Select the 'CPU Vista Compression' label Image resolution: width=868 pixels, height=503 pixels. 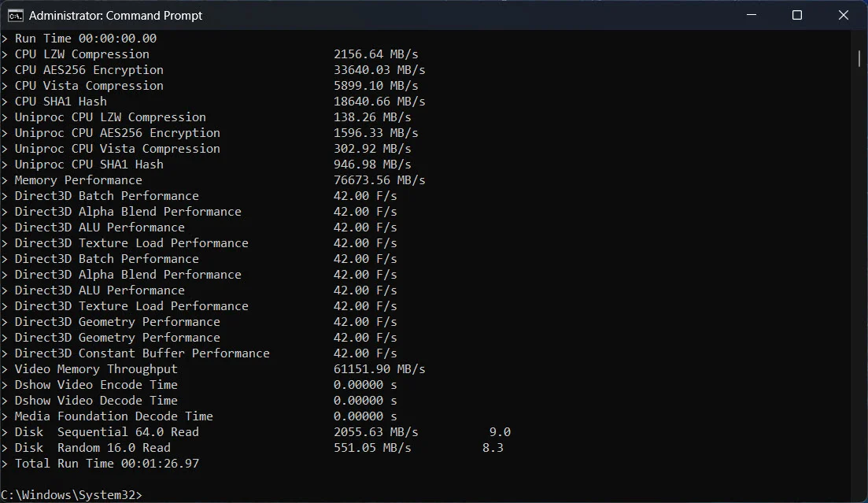[89, 86]
